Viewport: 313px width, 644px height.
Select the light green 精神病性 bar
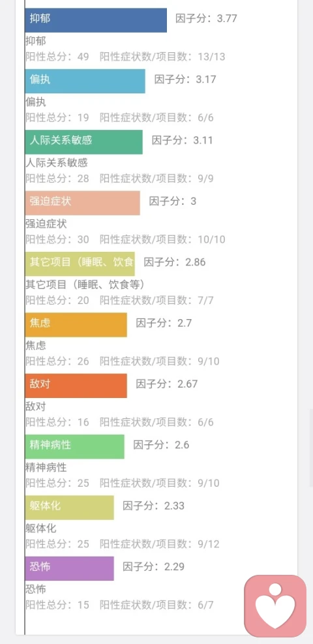pyautogui.click(x=74, y=446)
